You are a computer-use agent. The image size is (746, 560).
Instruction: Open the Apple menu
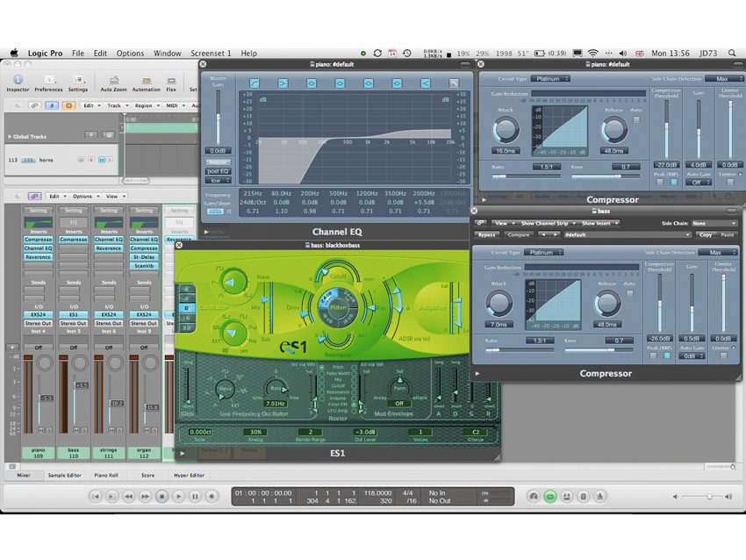pos(14,53)
